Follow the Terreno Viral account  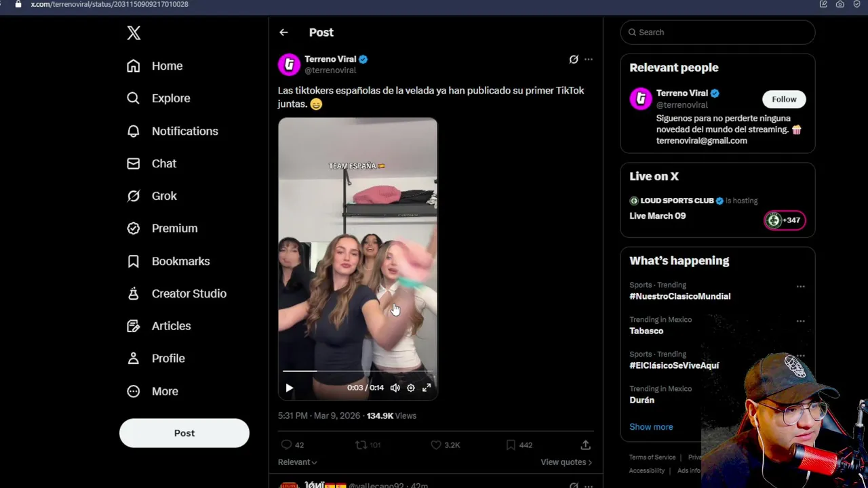tap(784, 99)
